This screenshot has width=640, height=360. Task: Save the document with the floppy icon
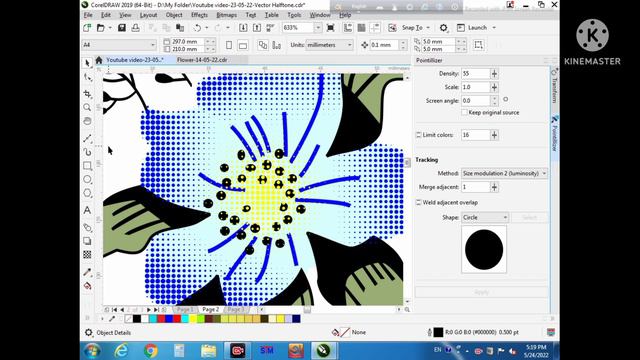(x=122, y=28)
